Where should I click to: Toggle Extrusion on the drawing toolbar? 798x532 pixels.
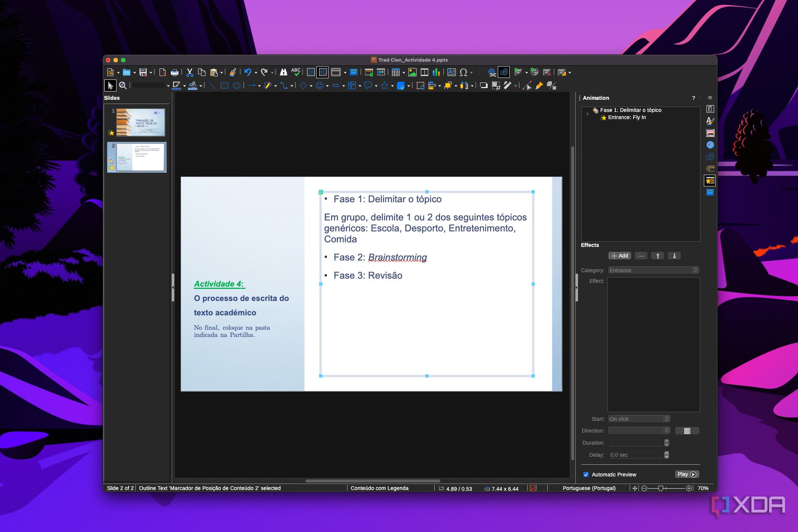tap(552, 86)
